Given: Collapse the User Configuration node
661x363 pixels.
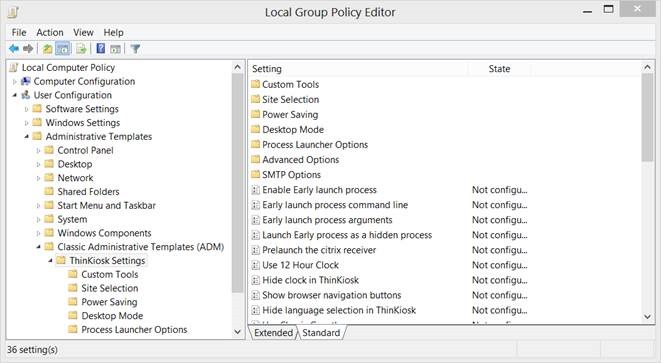Looking at the screenshot, I should point(15,95).
